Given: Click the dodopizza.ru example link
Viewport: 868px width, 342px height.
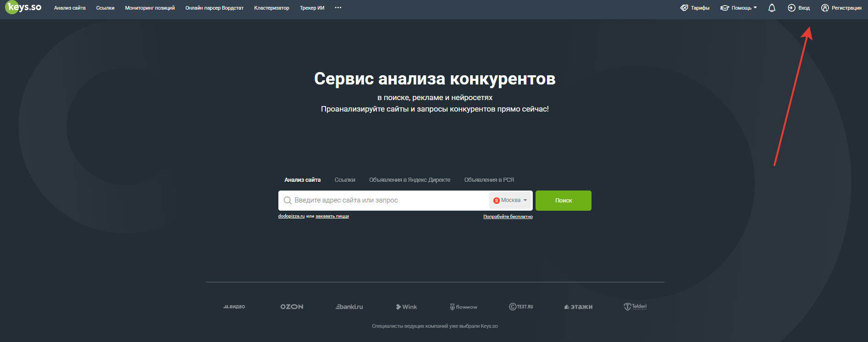Looking at the screenshot, I should tap(291, 216).
